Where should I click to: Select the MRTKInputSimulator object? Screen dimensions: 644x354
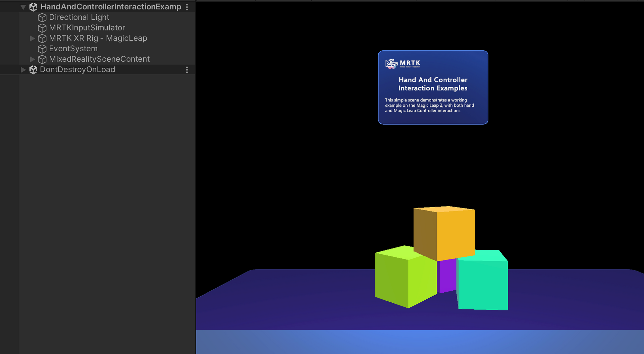tap(87, 28)
